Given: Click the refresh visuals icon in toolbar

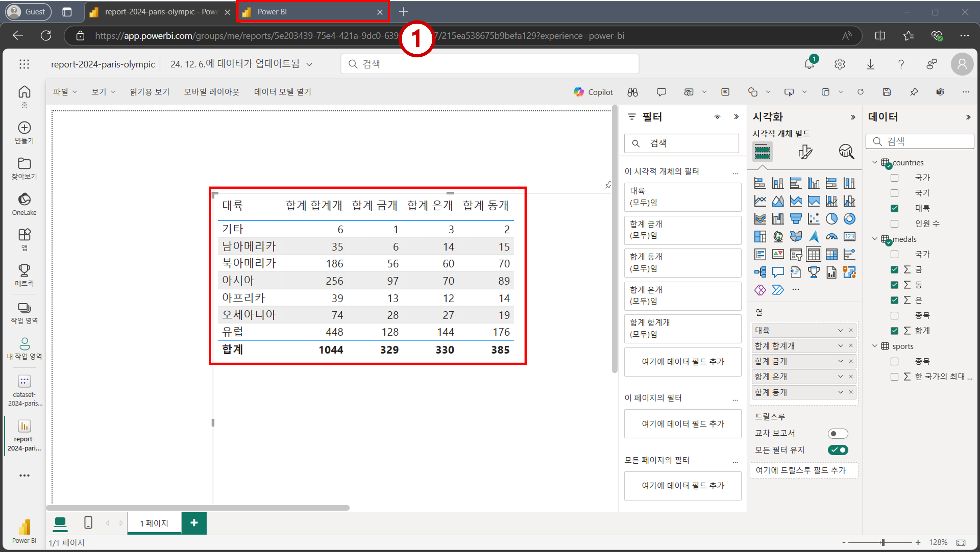Looking at the screenshot, I should pos(861,92).
